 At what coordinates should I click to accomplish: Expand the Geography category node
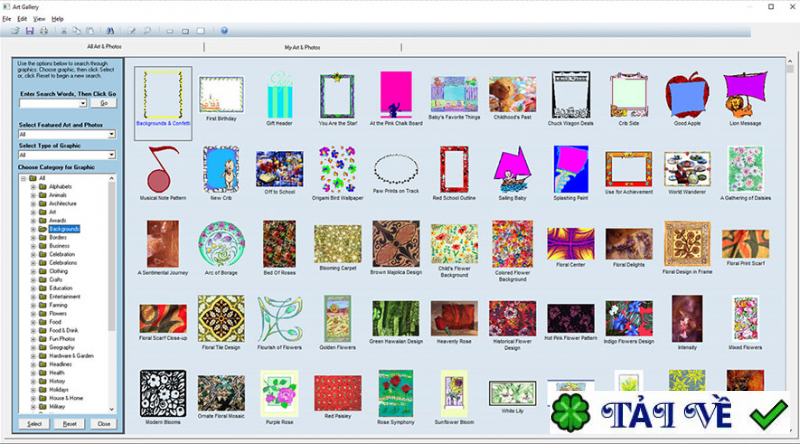(x=33, y=348)
